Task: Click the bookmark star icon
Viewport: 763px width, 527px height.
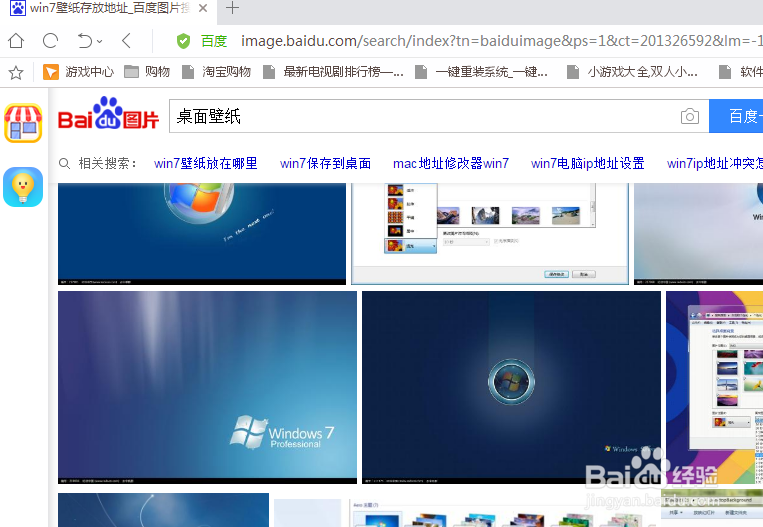Action: 16,73
